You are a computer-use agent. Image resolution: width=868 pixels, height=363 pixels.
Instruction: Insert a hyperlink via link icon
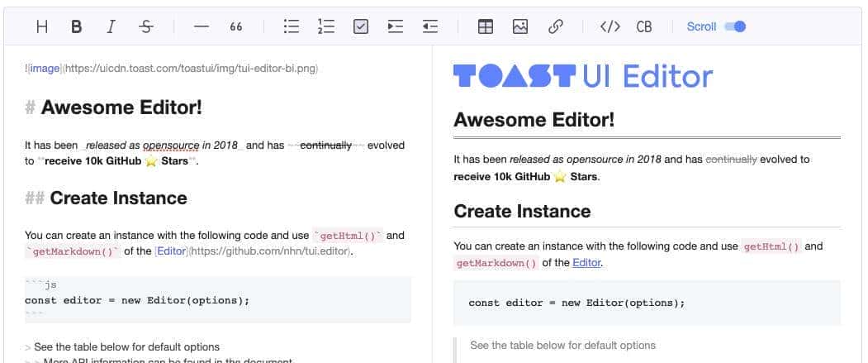[x=556, y=26]
